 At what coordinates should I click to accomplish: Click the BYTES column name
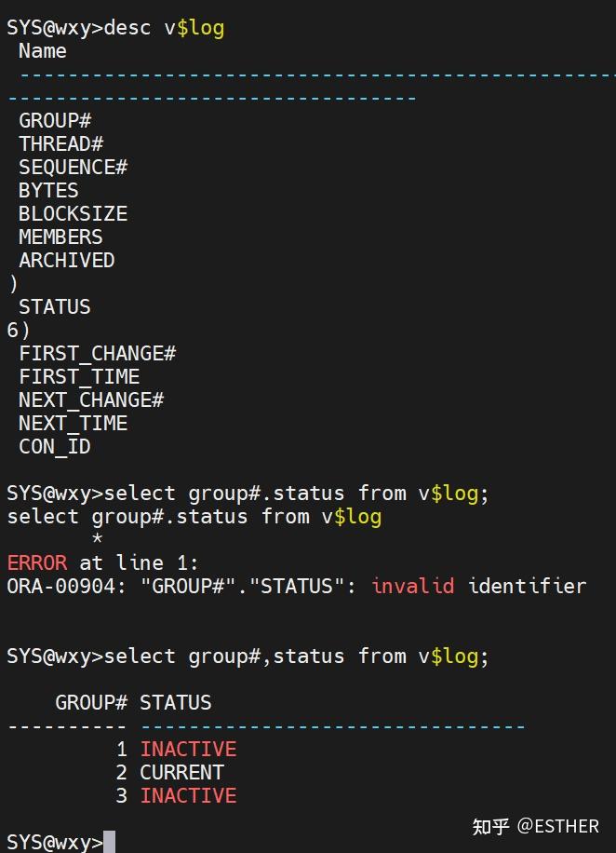(48, 190)
